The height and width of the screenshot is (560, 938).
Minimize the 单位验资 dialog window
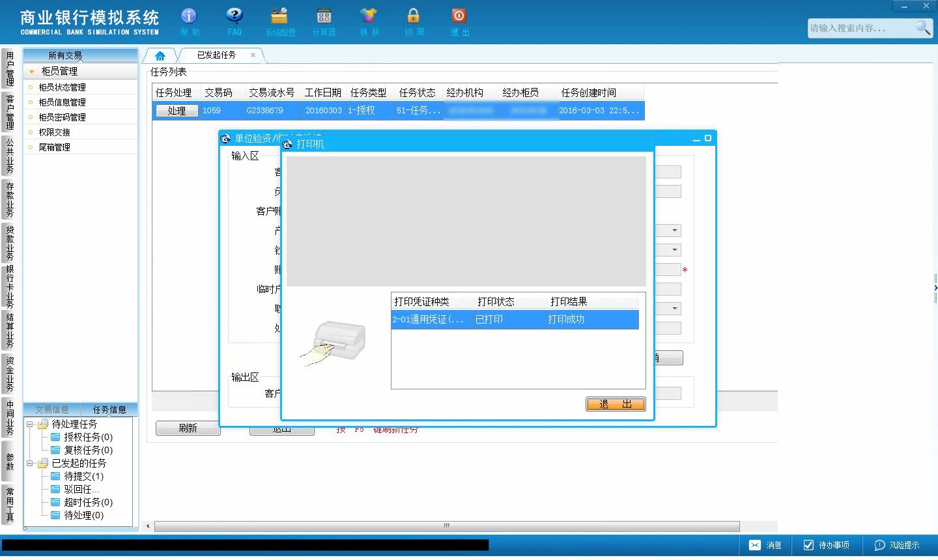[697, 139]
